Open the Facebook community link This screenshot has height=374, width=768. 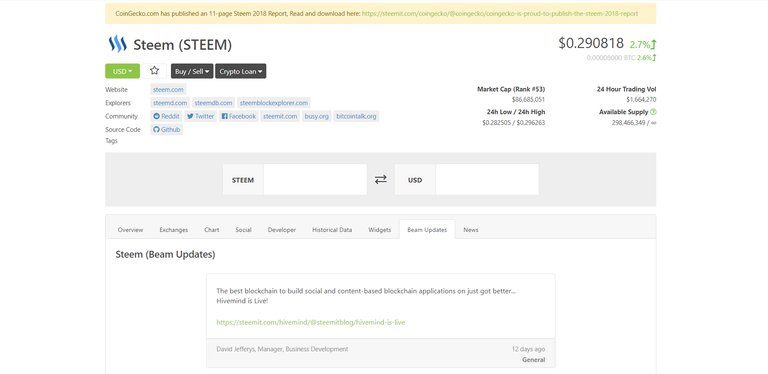coord(239,116)
